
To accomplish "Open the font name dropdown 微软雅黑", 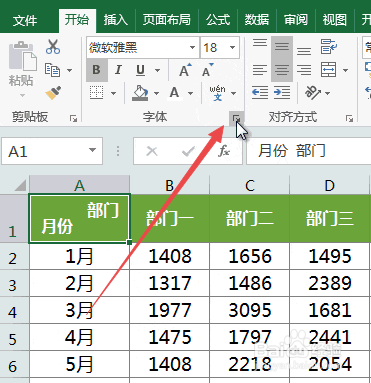I will 192,47.
